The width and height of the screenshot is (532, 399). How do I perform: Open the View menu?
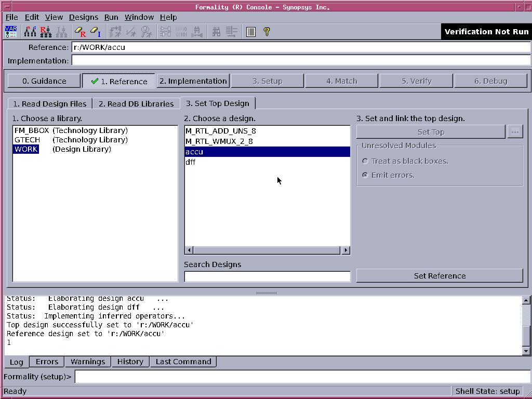pyautogui.click(x=54, y=17)
